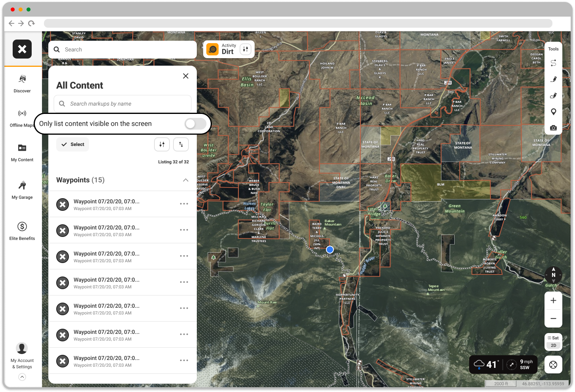
Task: Select the Line drawing tool
Action: tap(553, 79)
